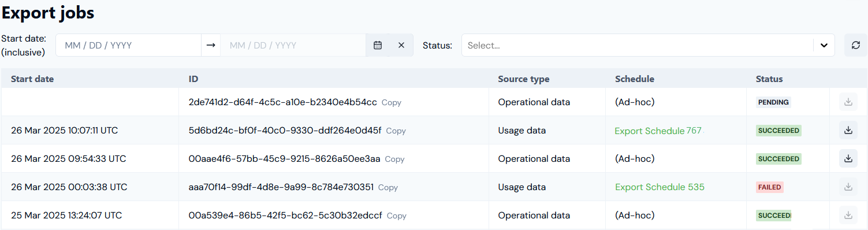Copy the ID starting with 00aae4f6
The height and width of the screenshot is (230, 868).
[x=395, y=159]
